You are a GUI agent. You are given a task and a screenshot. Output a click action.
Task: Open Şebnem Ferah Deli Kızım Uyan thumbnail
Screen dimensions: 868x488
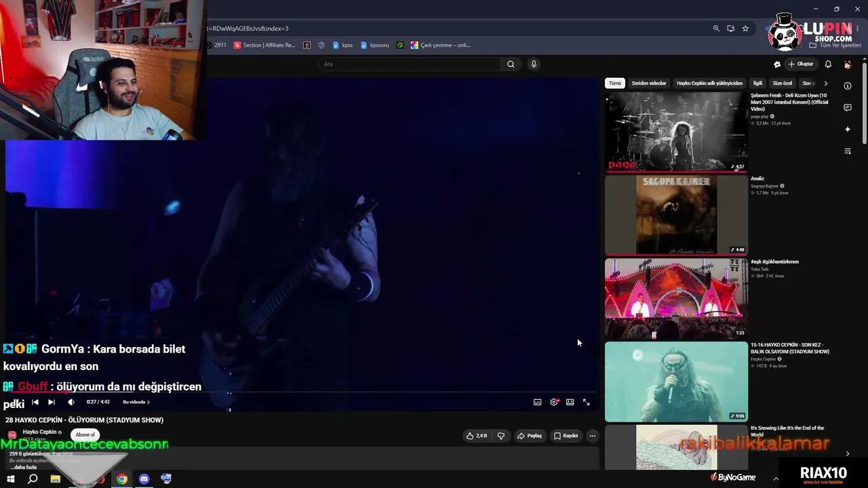pyautogui.click(x=676, y=131)
